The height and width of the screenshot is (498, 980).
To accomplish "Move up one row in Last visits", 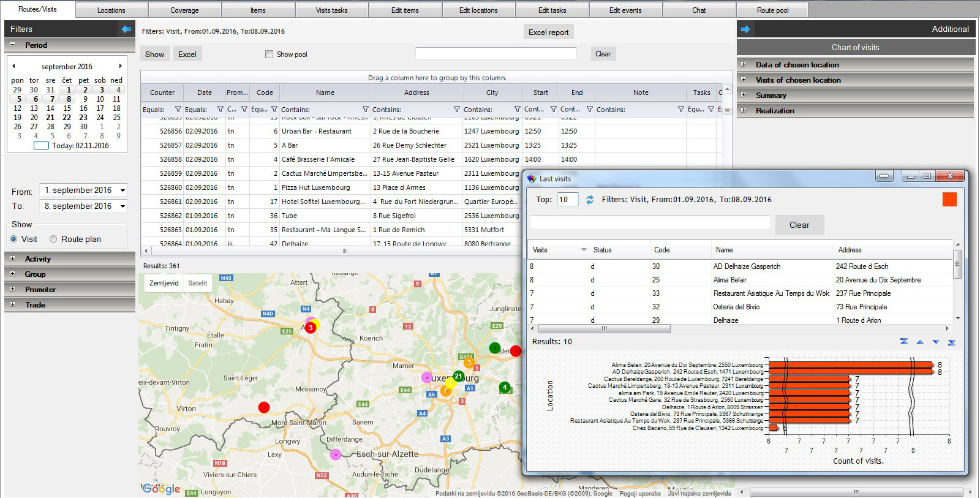I will [x=919, y=342].
